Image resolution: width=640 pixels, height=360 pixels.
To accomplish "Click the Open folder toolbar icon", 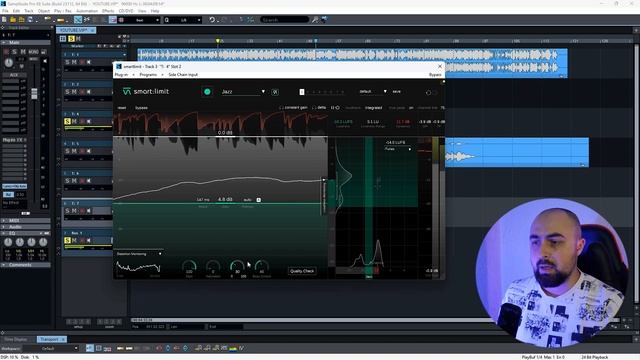I will (13, 20).
